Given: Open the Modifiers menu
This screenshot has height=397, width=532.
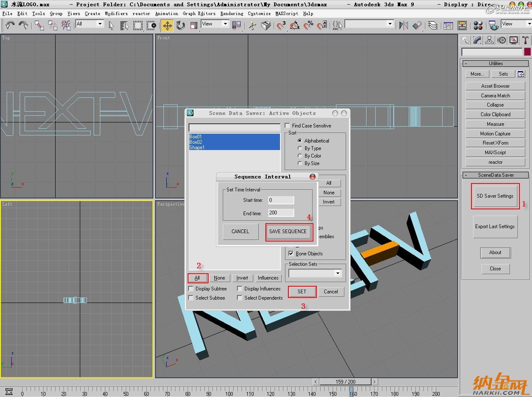Looking at the screenshot, I should tap(116, 13).
